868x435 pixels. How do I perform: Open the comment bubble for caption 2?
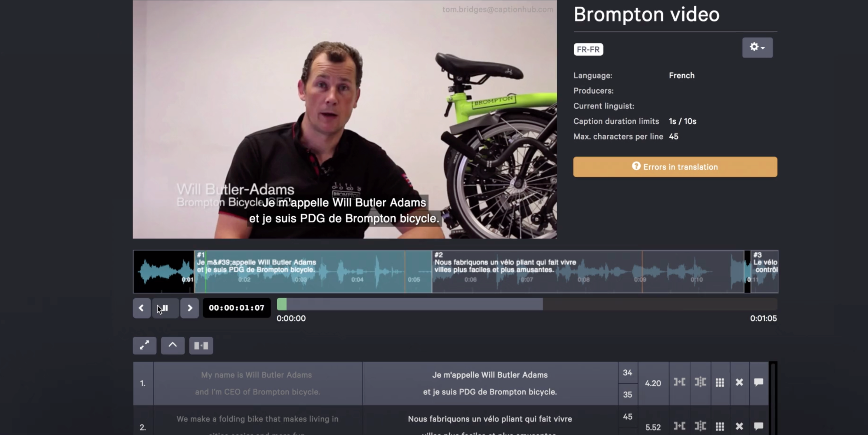click(759, 426)
